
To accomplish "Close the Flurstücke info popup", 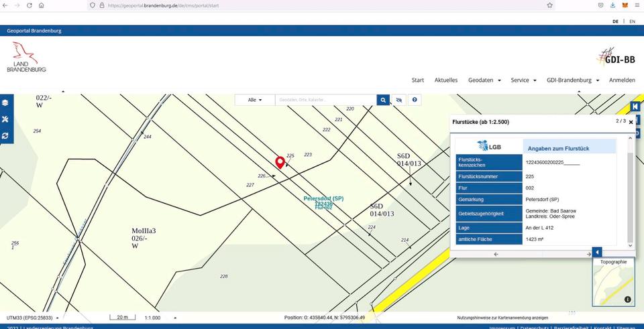I will [x=631, y=122].
